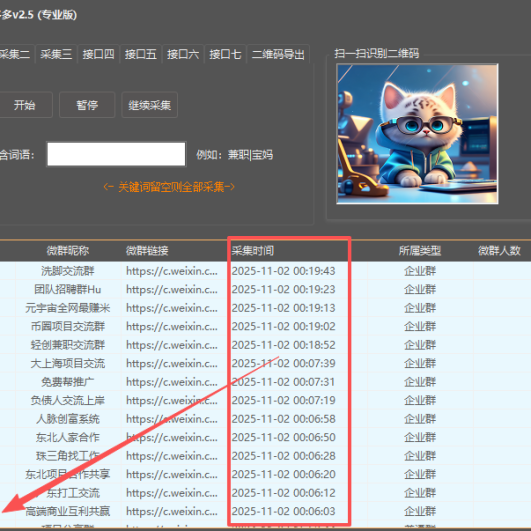Sort by 采集时间 column header

click(x=253, y=251)
